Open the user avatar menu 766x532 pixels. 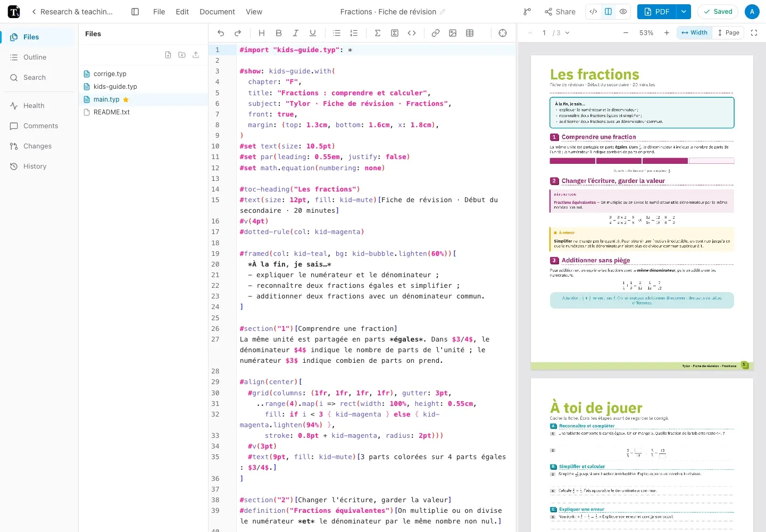click(x=752, y=12)
